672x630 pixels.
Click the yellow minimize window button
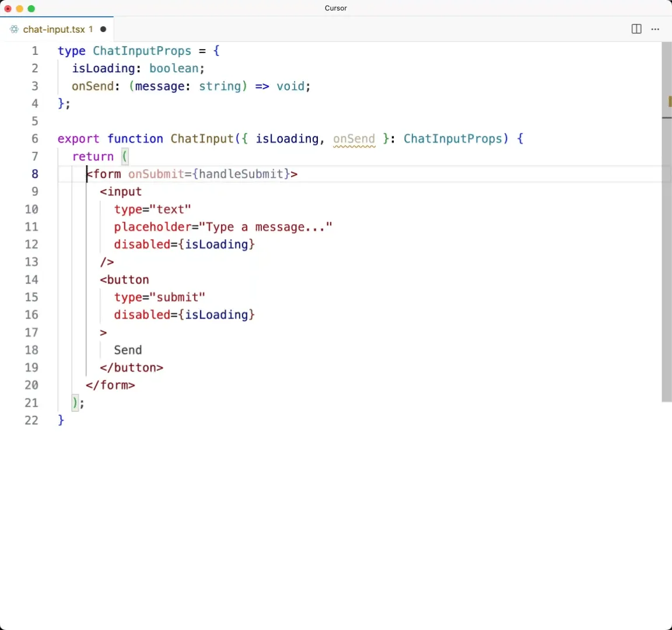point(20,9)
